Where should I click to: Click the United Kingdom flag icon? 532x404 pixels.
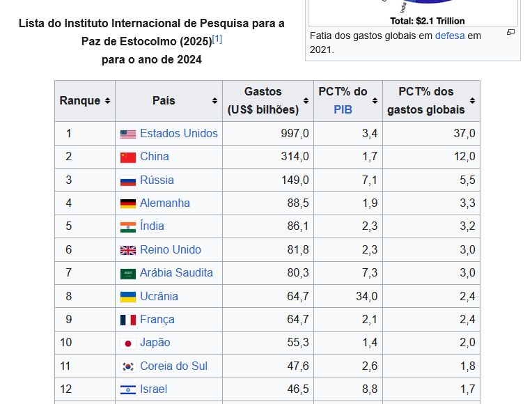coord(128,250)
